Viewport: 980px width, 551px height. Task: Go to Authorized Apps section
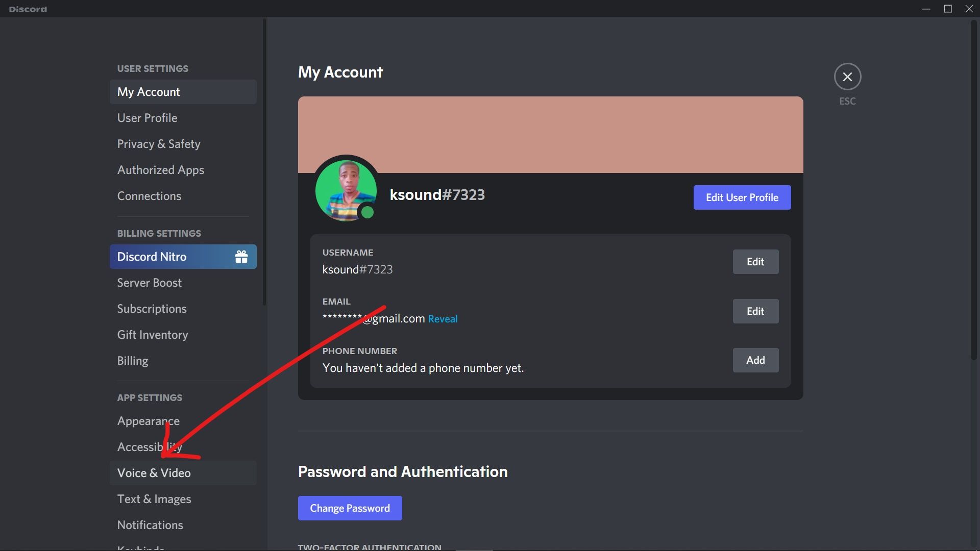click(x=160, y=170)
